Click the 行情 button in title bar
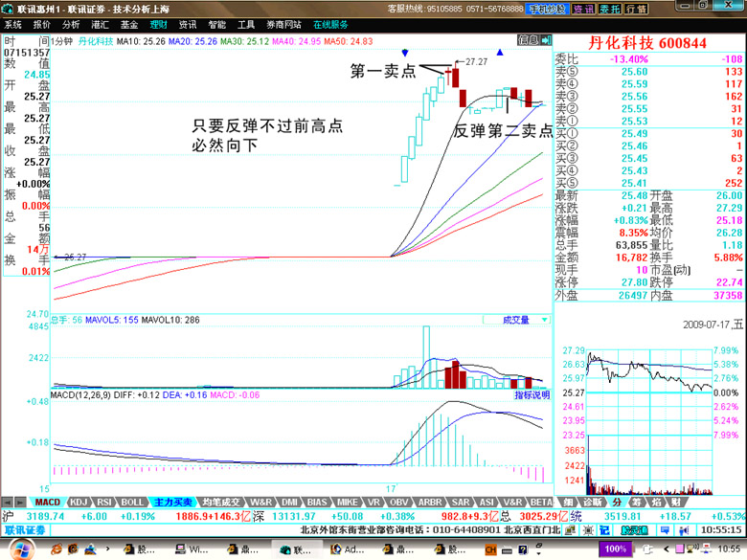 pos(636,9)
